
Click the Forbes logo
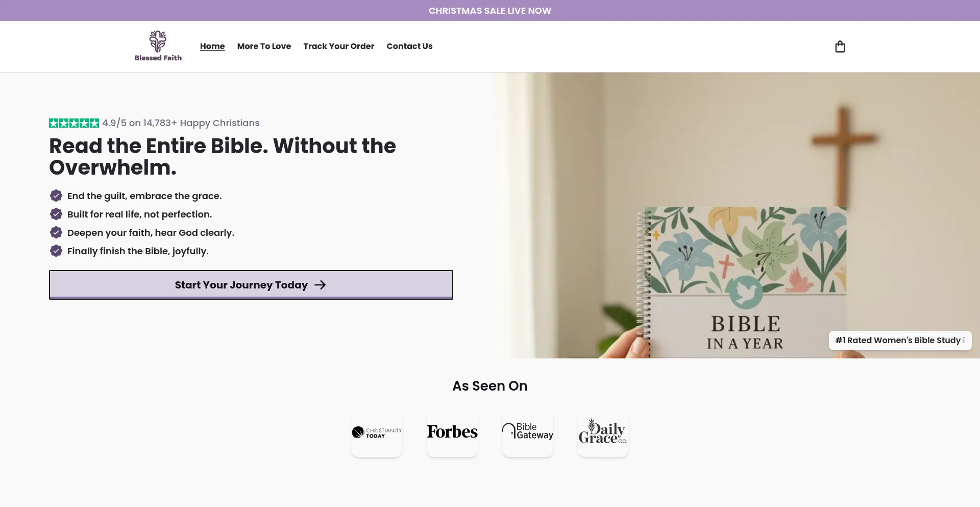452,432
